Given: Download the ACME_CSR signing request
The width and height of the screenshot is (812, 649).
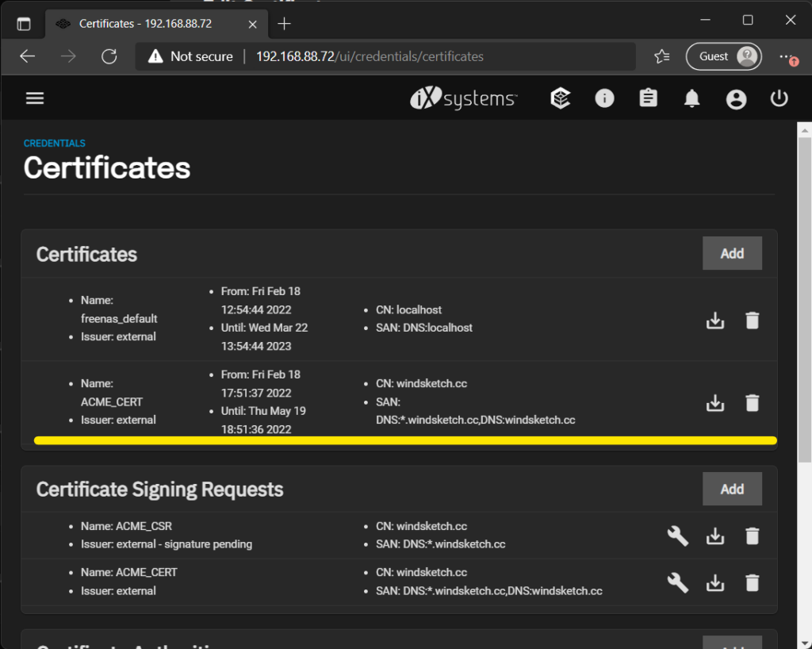Looking at the screenshot, I should tap(714, 536).
